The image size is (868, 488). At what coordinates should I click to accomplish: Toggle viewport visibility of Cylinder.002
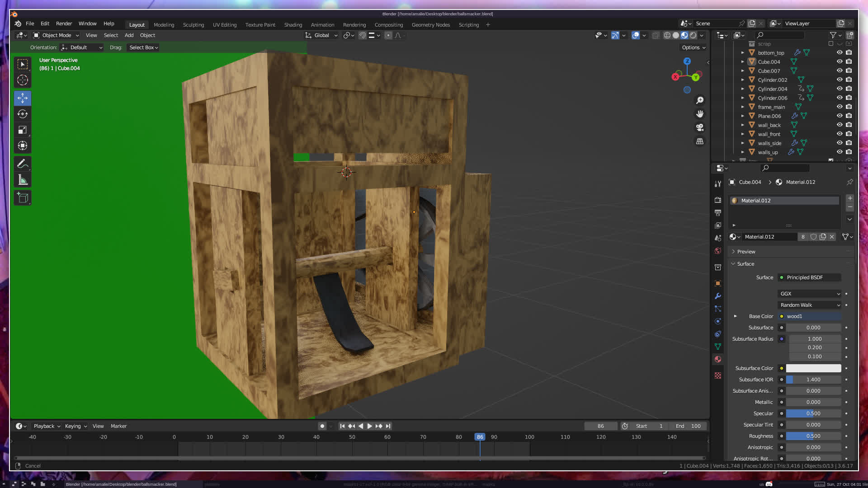click(840, 80)
